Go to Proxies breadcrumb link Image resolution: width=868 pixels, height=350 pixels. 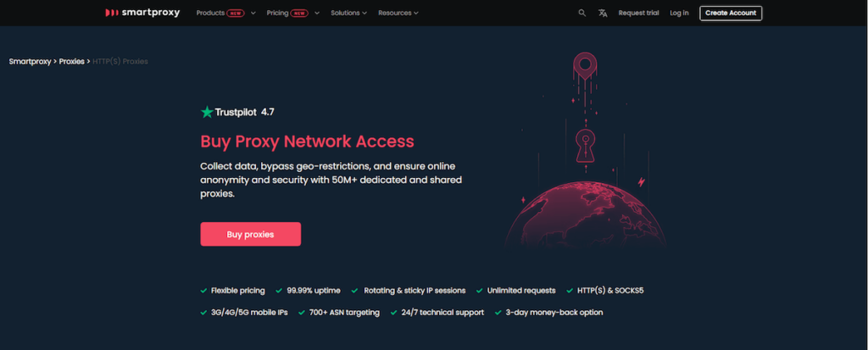71,62
